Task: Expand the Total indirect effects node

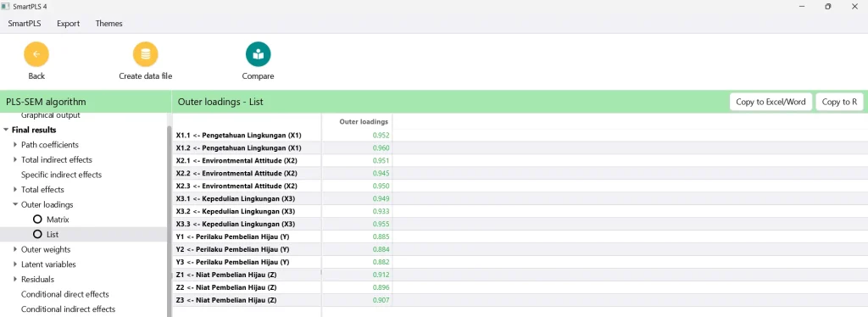Action: tap(15, 160)
